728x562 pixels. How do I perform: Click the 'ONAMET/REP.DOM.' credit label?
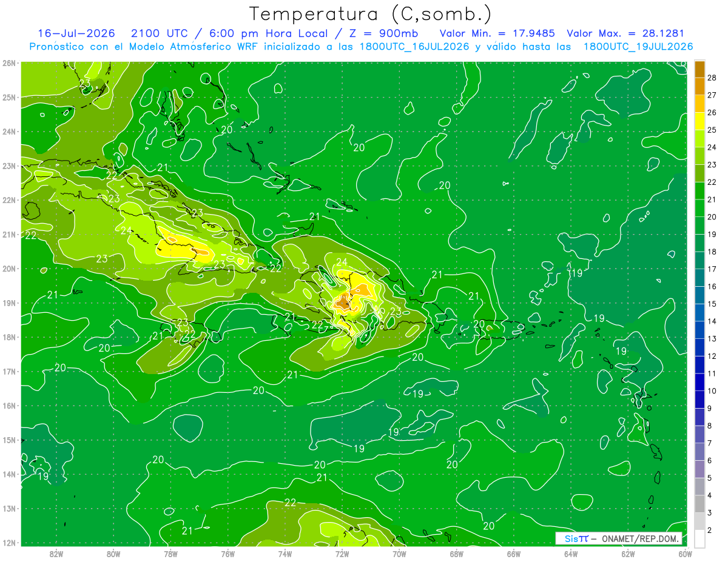[641, 538]
